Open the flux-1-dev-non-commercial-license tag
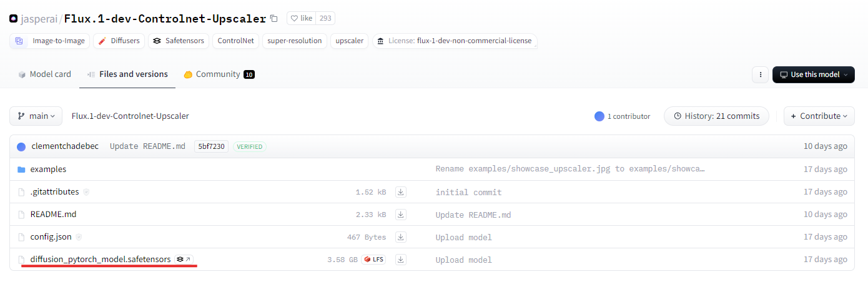The width and height of the screenshot is (868, 284). 455,41
